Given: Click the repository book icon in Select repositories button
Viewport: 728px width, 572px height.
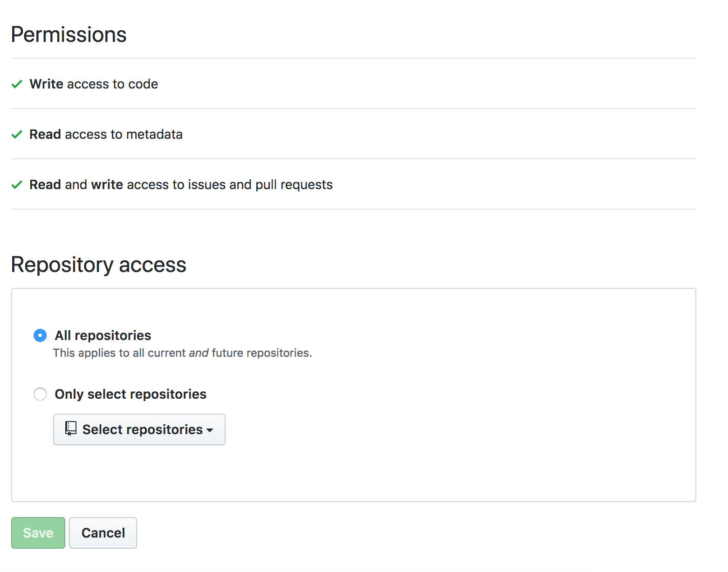Looking at the screenshot, I should 70,429.
